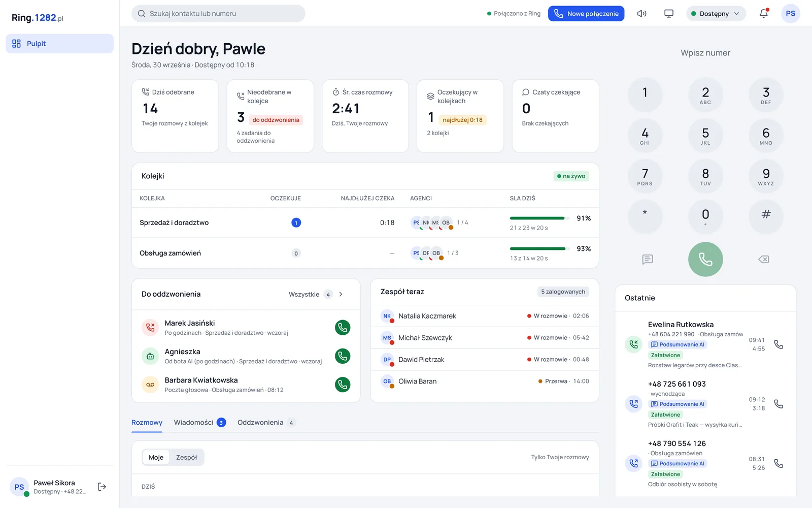
Task: Redial +48 790 554 126 from recents
Action: click(x=779, y=463)
